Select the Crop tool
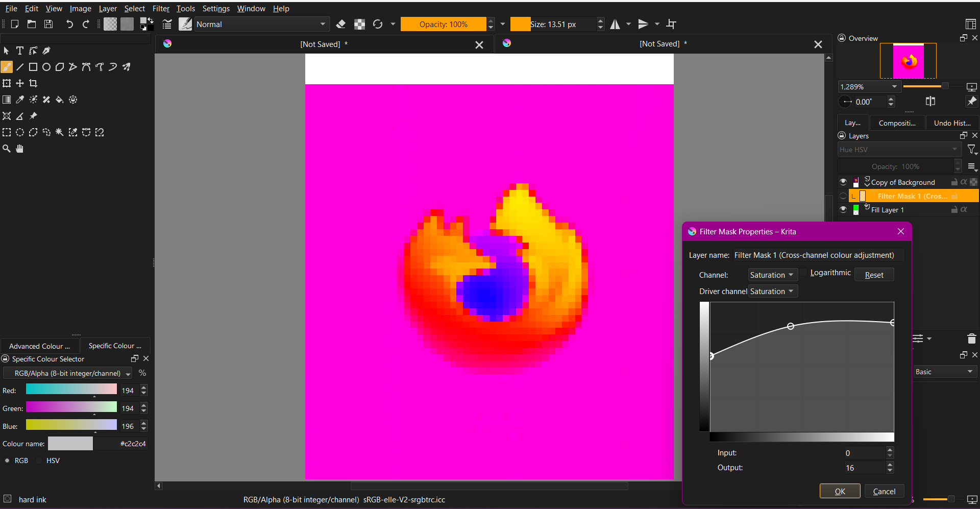980x509 pixels. (33, 83)
